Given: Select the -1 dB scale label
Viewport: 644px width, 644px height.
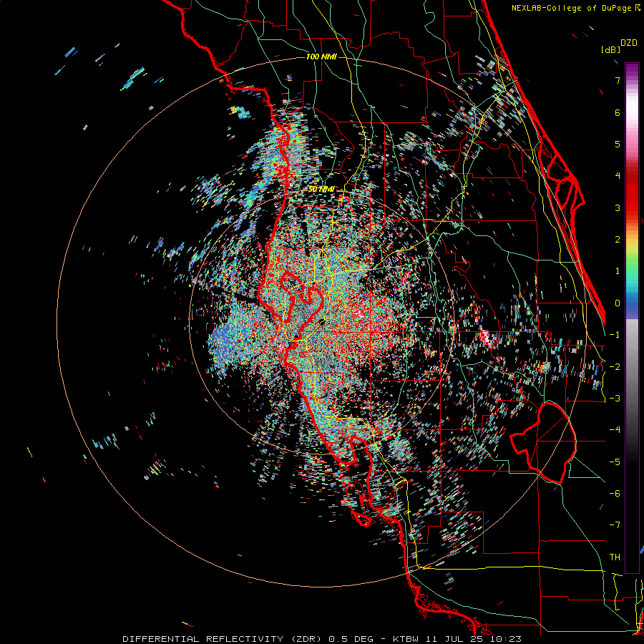Looking at the screenshot, I should click(615, 335).
